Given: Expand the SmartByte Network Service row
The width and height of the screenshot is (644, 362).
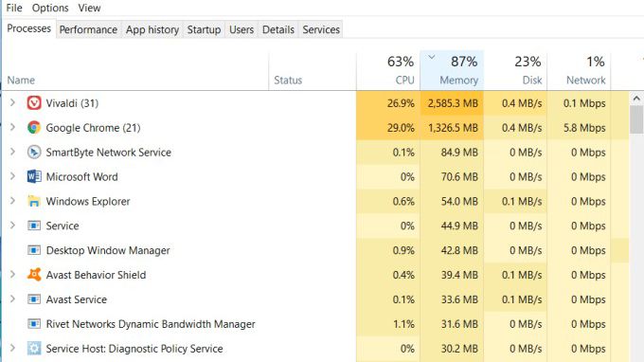Looking at the screenshot, I should (12, 152).
